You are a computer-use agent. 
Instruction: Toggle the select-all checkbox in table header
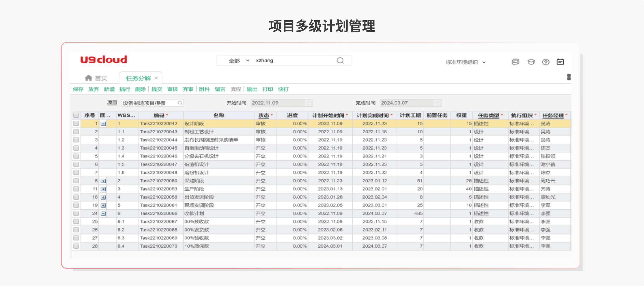[76, 115]
